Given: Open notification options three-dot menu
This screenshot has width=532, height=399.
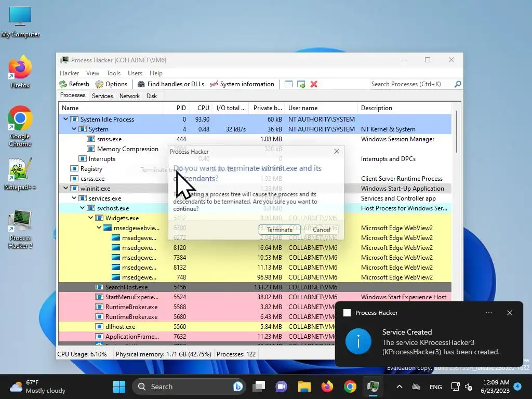Looking at the screenshot, I should pos(488,312).
